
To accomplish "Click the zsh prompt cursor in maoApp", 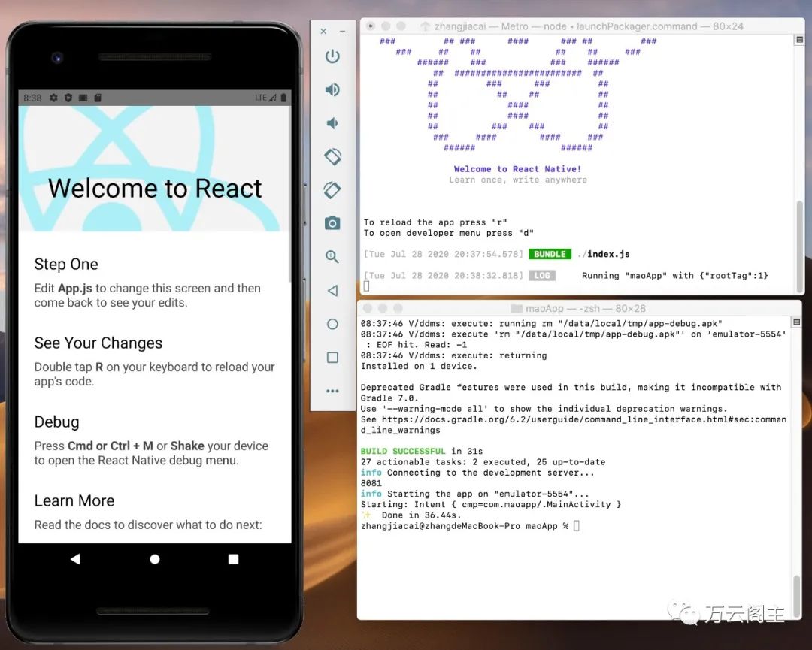I will 577,526.
